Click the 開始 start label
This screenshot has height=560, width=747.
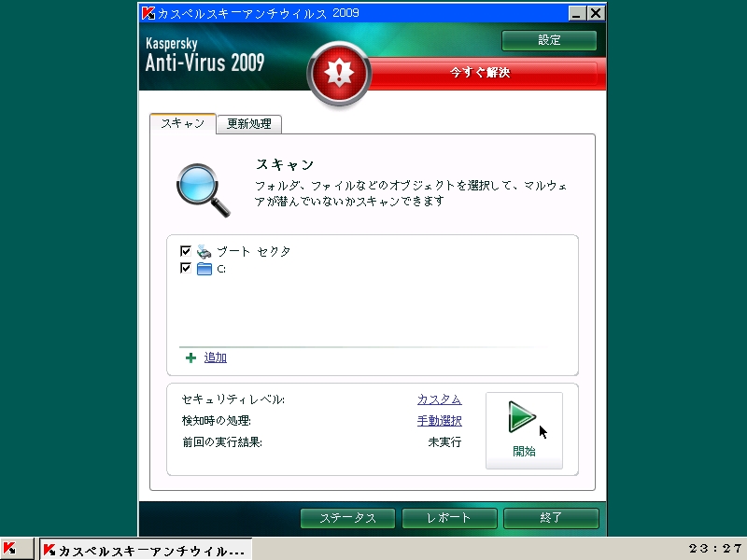tap(524, 452)
